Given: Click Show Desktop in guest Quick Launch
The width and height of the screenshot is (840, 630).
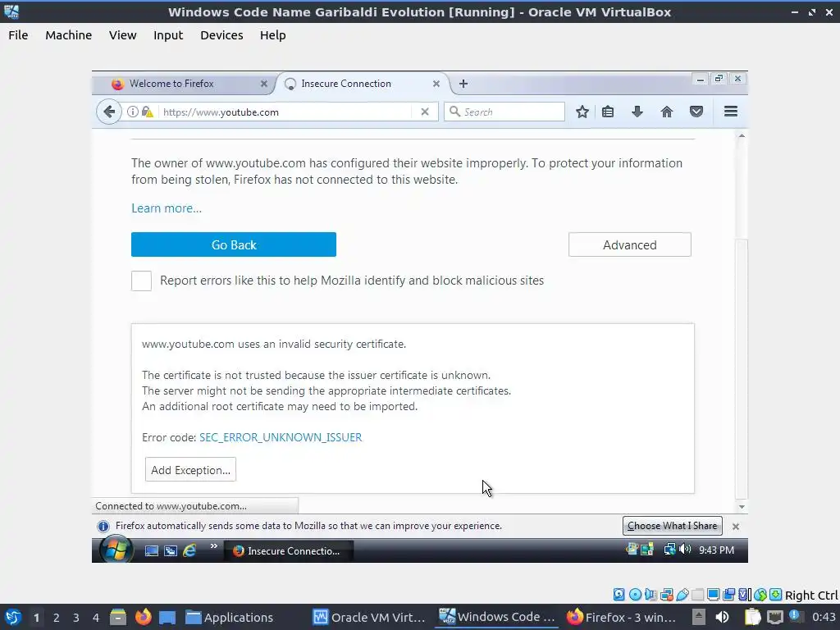Looking at the screenshot, I should coord(152,550).
